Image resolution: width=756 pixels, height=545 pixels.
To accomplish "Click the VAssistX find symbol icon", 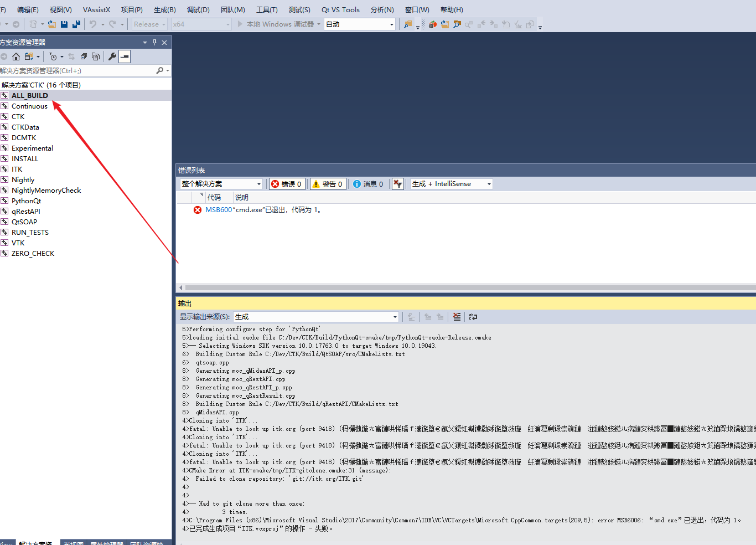I will 457,24.
